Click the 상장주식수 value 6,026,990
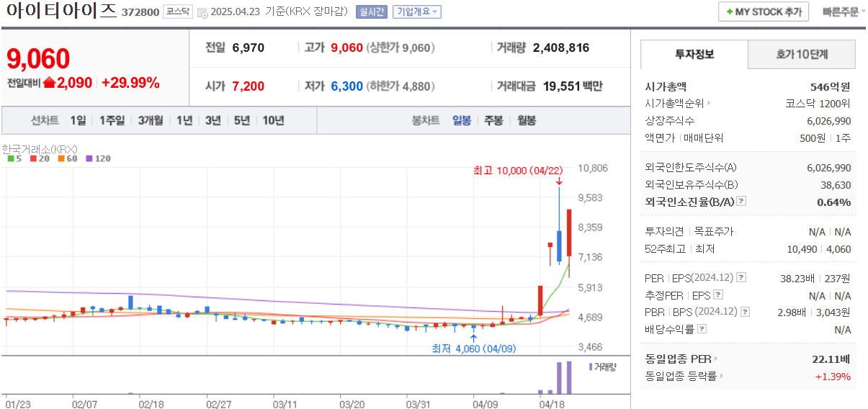Viewport: 868px width, 409px height. click(x=829, y=120)
